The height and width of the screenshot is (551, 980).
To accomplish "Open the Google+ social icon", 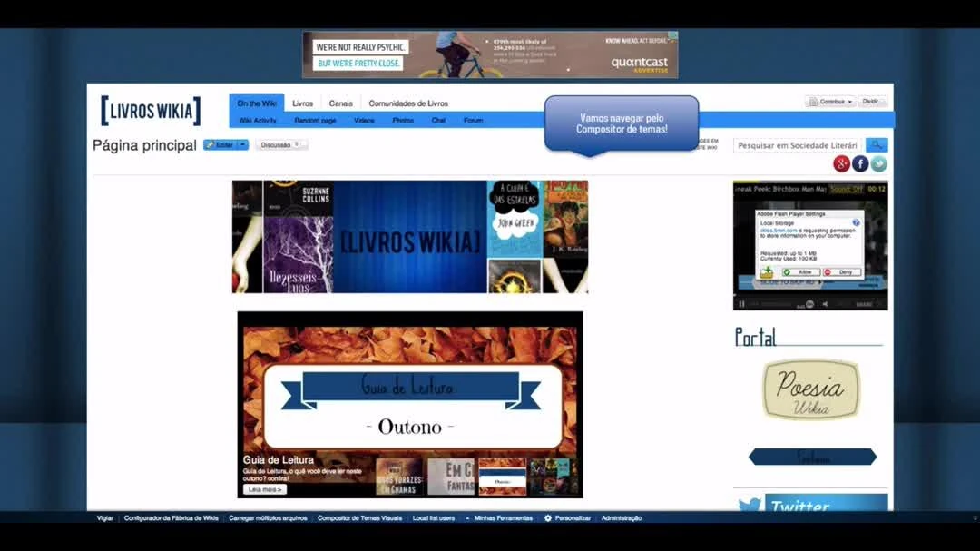I will pyautogui.click(x=841, y=163).
